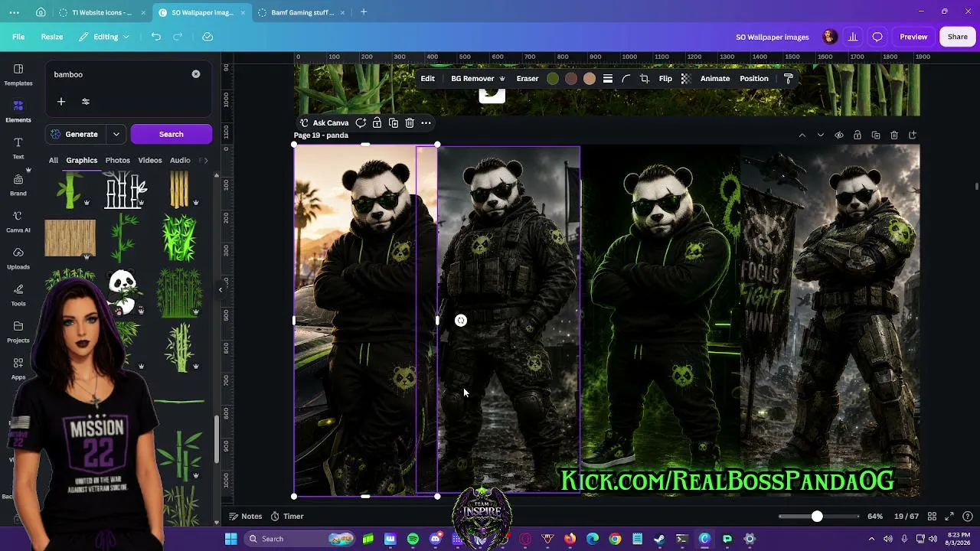This screenshot has width=980, height=551.
Task: Toggle page 19 visibility eye icon
Action: [839, 135]
